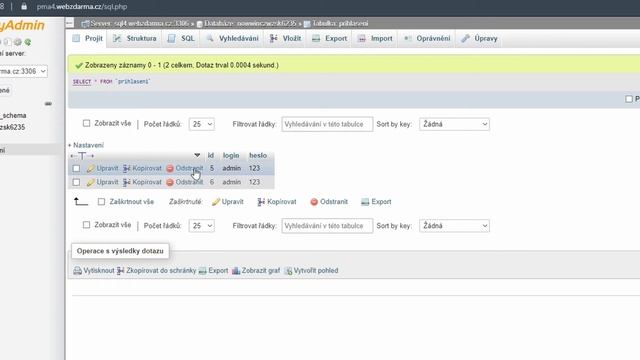Enable lower Zobrazit vše checkbox
The image size is (640, 360).
pos(86,224)
